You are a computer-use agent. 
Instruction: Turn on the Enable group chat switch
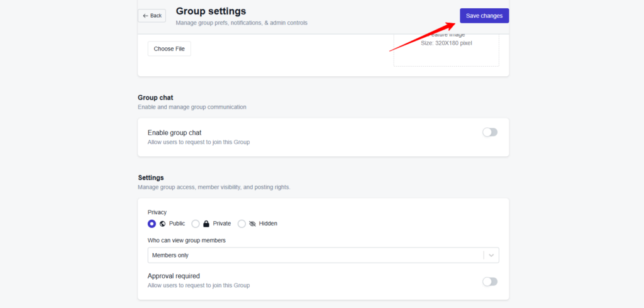[x=490, y=132]
